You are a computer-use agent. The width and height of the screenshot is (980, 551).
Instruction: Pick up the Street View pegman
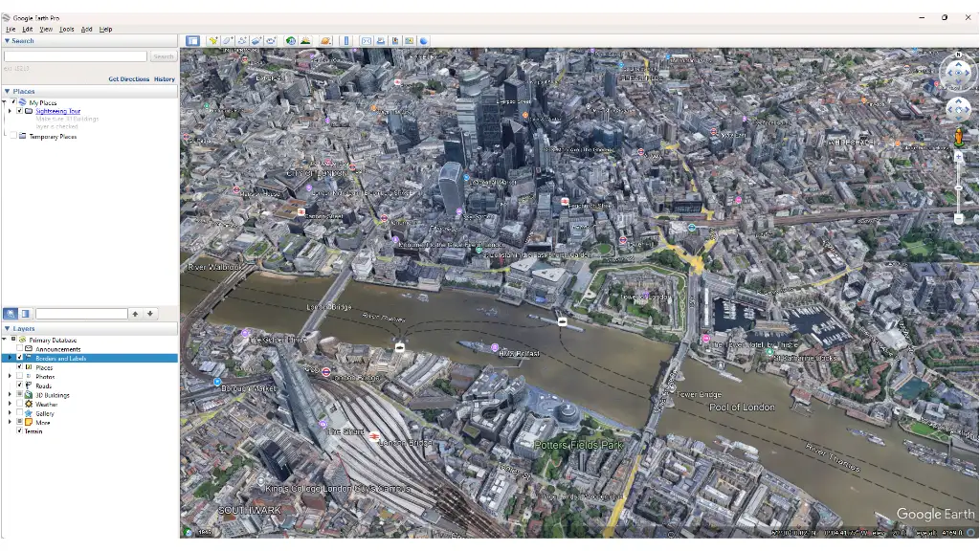tap(958, 137)
